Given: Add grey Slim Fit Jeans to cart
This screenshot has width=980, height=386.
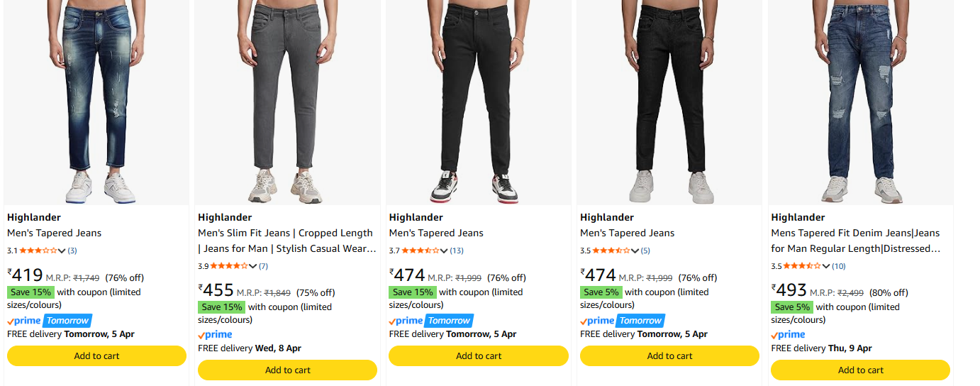Looking at the screenshot, I should (x=287, y=370).
